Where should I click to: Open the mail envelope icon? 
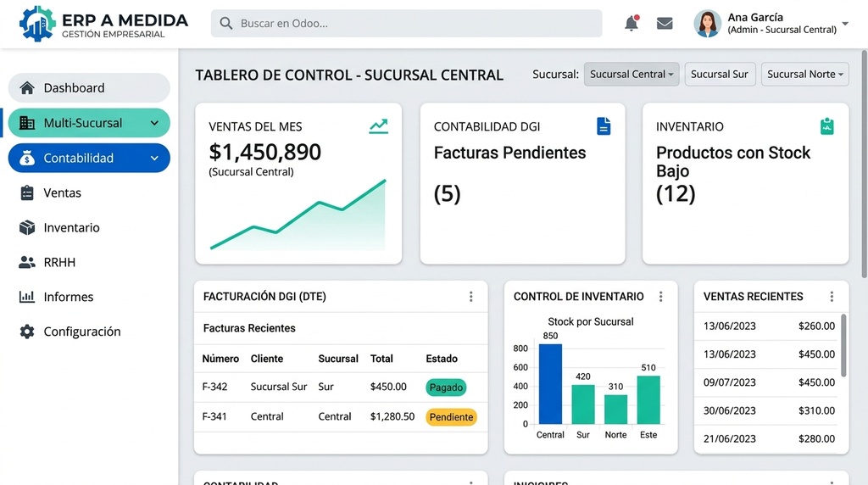665,23
